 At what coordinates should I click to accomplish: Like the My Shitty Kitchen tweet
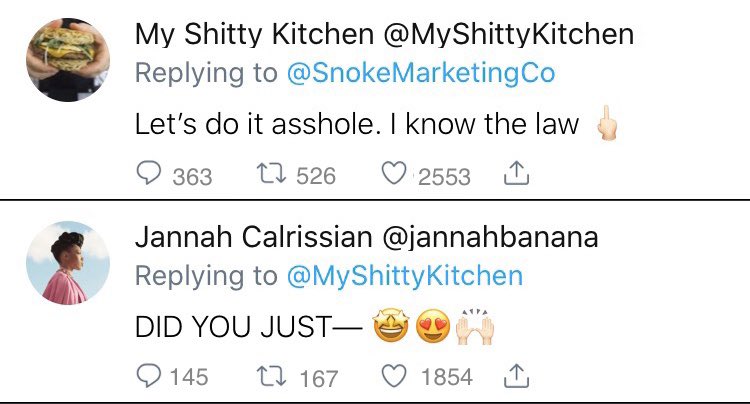pos(394,174)
